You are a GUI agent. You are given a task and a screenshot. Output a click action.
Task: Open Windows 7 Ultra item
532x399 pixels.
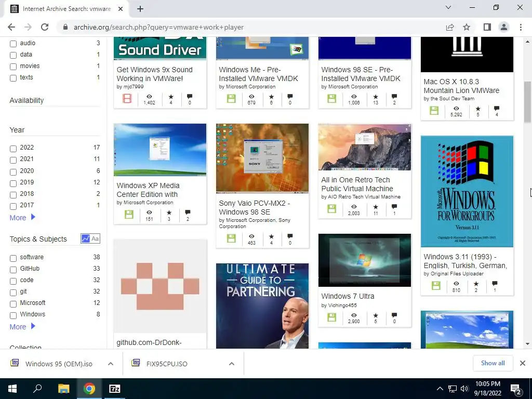pos(348,296)
